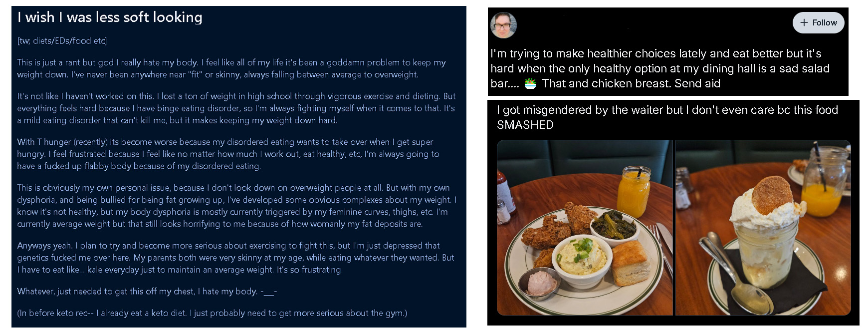Click the line 'Whatever, just needed to get this off'
This screenshot has height=333, width=868.
click(147, 291)
